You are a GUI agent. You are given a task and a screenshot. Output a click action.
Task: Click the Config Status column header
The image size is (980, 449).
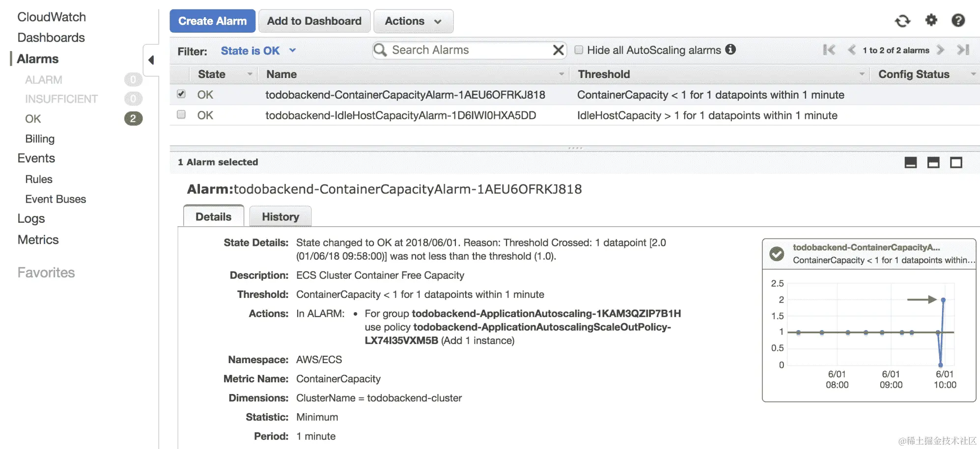[914, 74]
